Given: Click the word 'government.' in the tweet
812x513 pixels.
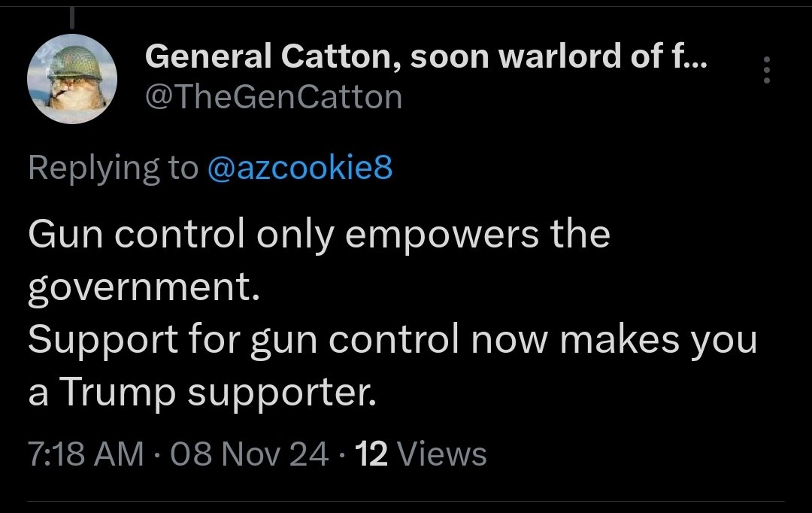Looking at the screenshot, I should (144, 288).
